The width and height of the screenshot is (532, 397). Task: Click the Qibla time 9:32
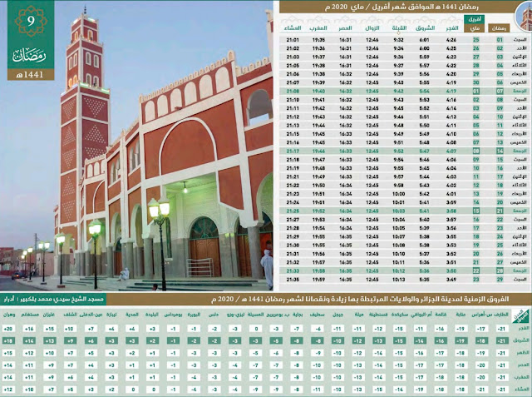tap(399, 40)
